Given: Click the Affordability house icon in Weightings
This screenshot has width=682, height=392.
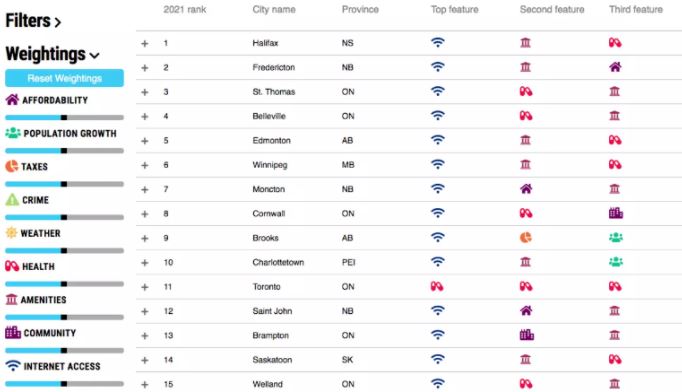Looking at the screenshot, I should coord(12,100).
